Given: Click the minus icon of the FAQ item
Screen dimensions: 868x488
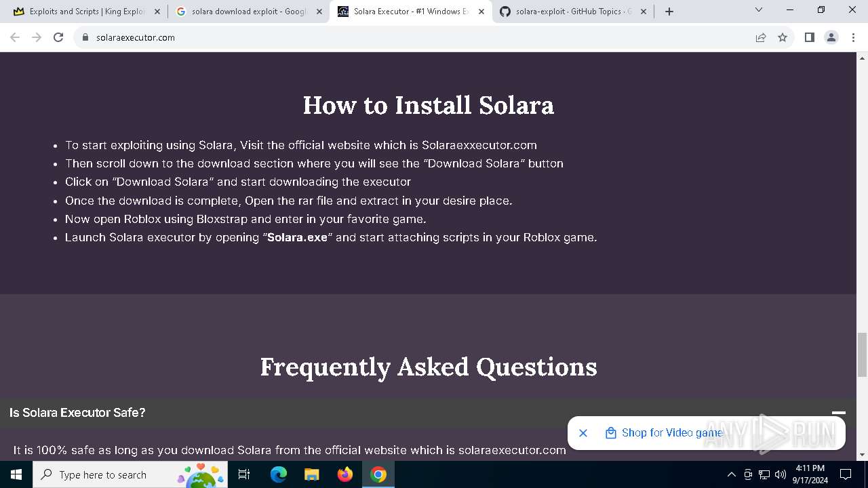Looking at the screenshot, I should [x=839, y=413].
